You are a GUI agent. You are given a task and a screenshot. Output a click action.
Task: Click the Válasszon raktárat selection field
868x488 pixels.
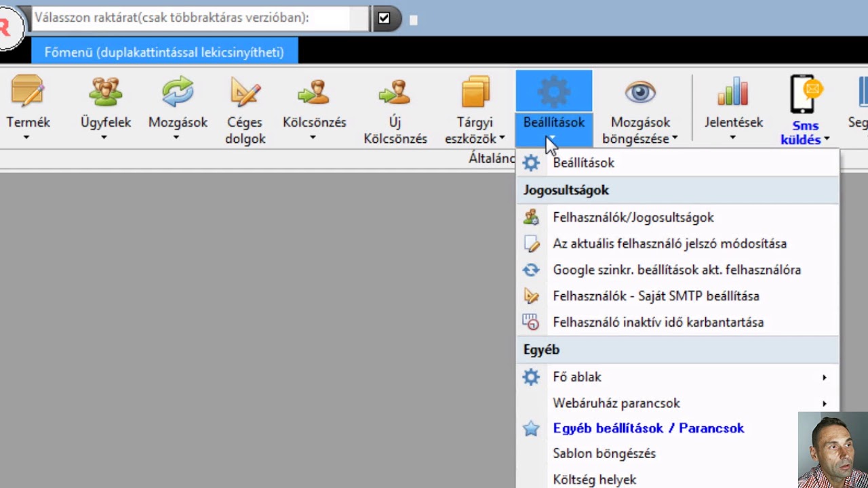tap(201, 18)
